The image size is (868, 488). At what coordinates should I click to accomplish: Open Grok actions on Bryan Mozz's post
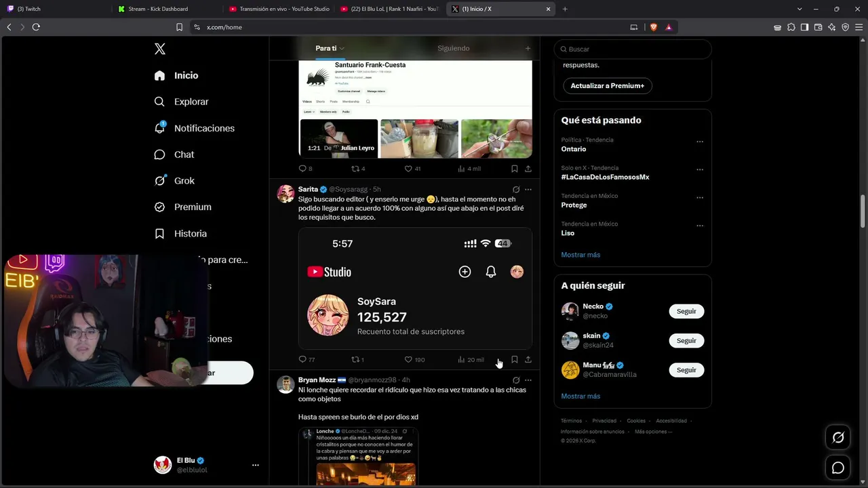coord(516,380)
